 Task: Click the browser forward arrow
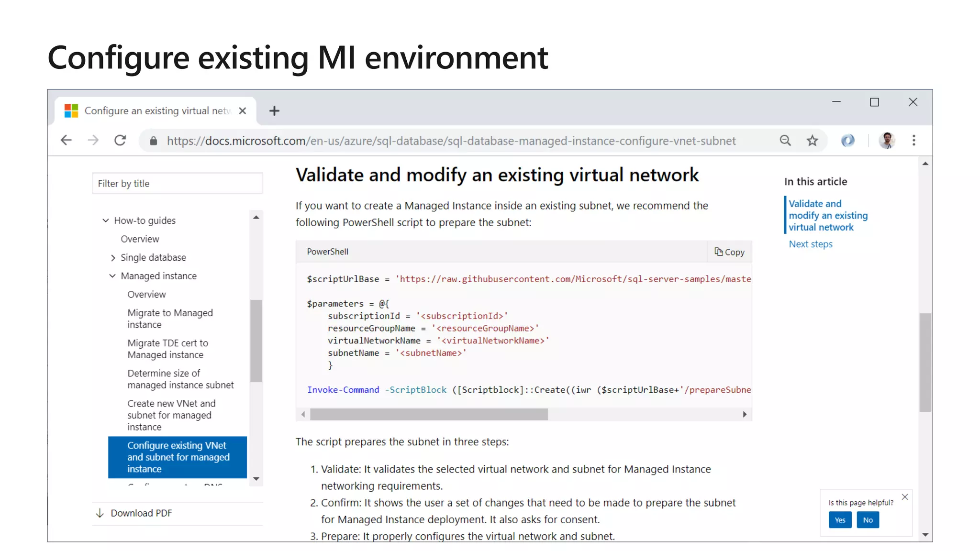pyautogui.click(x=93, y=140)
